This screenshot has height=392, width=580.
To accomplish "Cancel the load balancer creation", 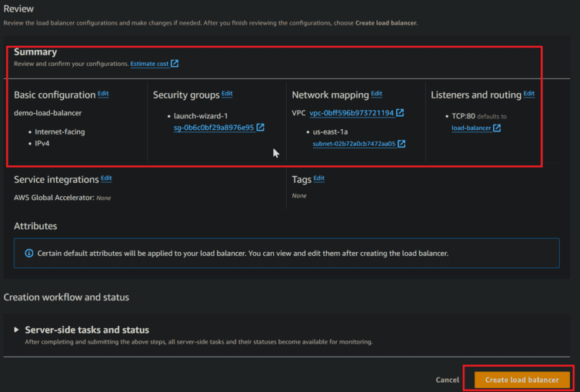I will [447, 380].
